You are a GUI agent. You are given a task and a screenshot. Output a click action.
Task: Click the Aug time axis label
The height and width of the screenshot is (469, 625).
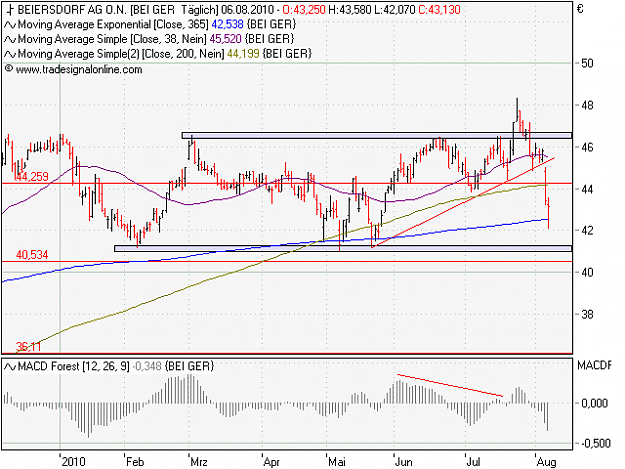(x=546, y=462)
